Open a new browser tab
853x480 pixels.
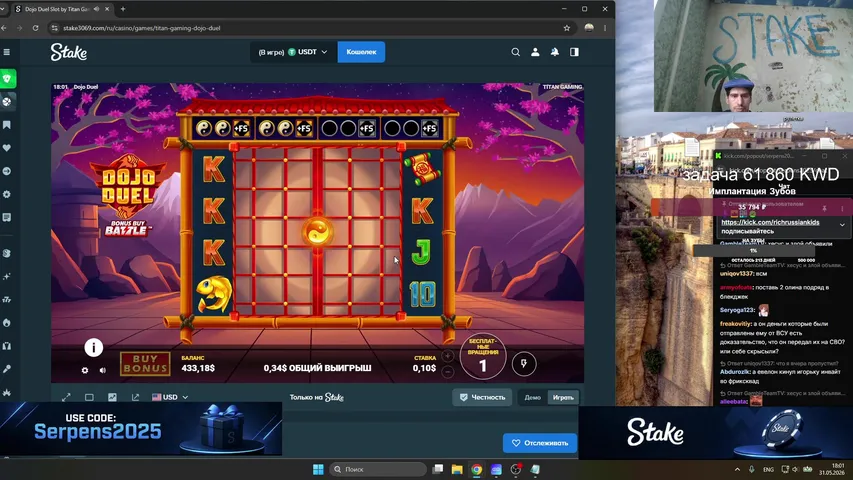123,9
